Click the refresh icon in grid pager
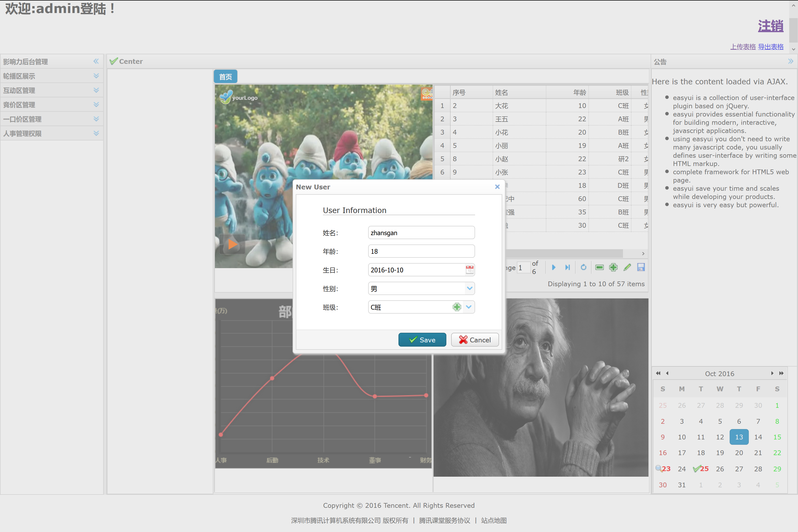798x532 pixels. coord(583,267)
